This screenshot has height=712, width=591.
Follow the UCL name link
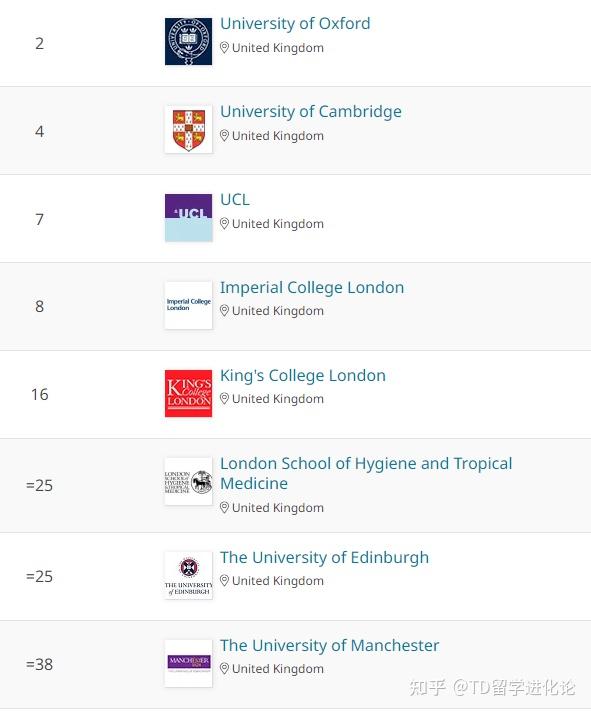click(235, 199)
